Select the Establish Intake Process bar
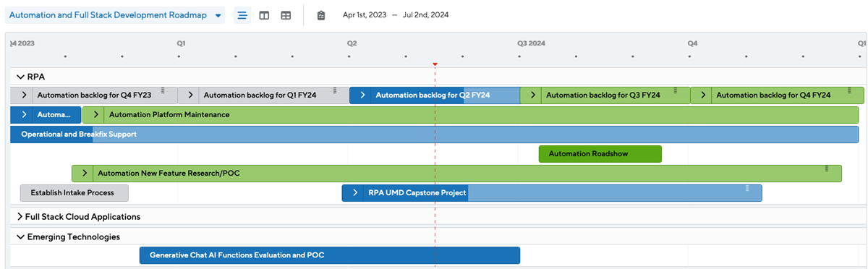 (74, 193)
